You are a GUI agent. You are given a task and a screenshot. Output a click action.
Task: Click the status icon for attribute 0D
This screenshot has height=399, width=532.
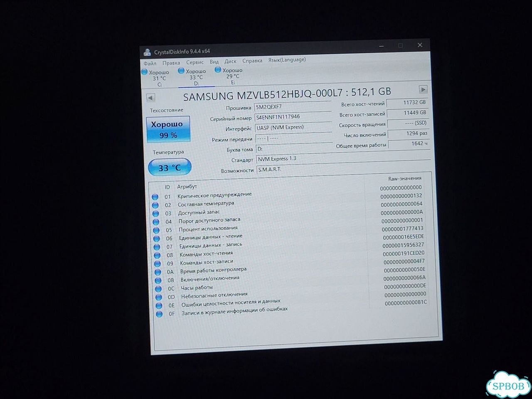pos(159,298)
